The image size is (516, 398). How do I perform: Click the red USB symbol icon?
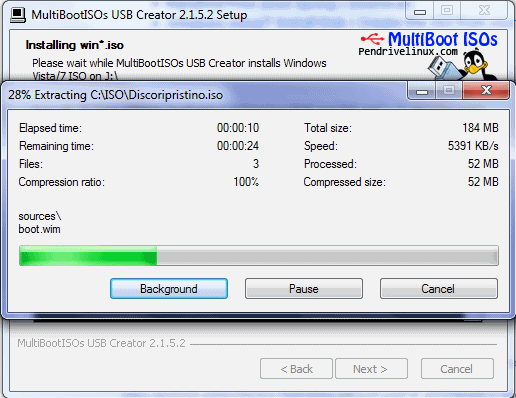[372, 39]
